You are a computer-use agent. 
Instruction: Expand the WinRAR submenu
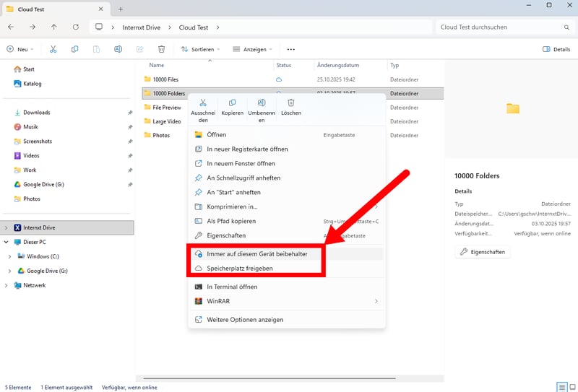point(376,301)
